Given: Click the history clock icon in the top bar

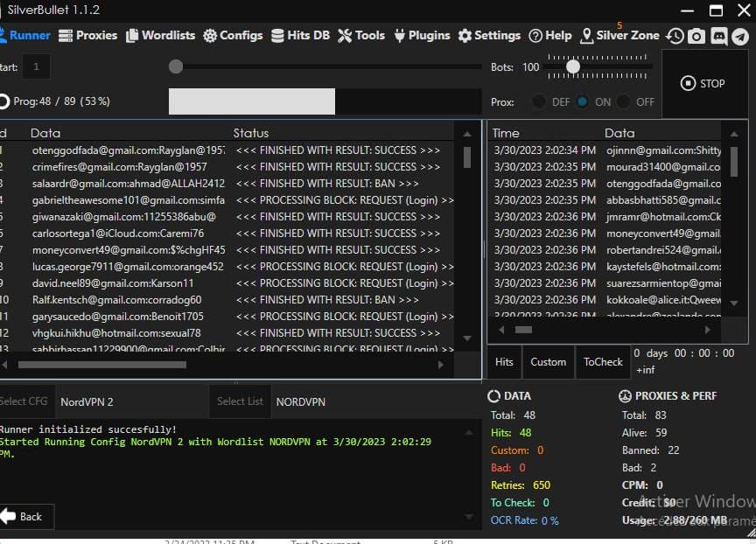Looking at the screenshot, I should point(675,36).
